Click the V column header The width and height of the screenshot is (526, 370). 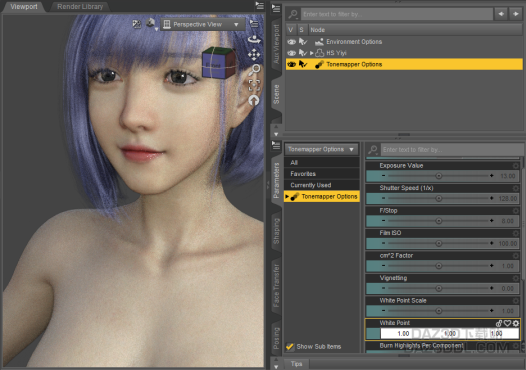click(x=291, y=30)
